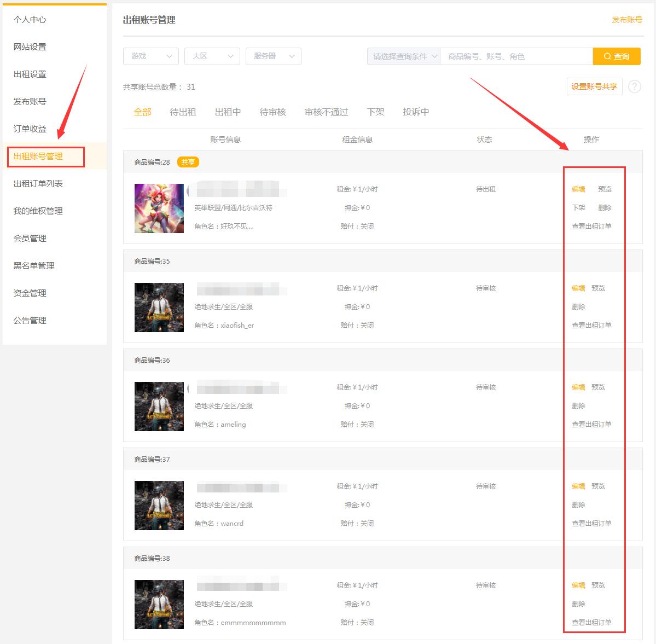Click the PUBG thumbnail for 商品编号:35
Screen dimensions: 656x644
(x=159, y=308)
